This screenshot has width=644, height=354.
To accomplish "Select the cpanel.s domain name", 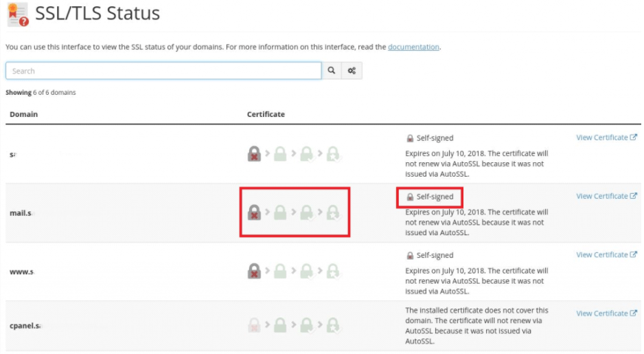I will [x=25, y=324].
